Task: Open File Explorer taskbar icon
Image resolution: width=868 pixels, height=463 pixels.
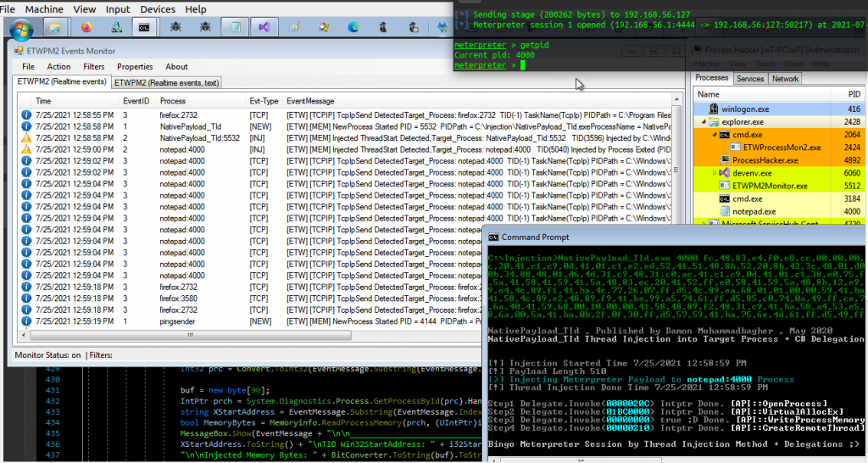Action: click(55, 28)
